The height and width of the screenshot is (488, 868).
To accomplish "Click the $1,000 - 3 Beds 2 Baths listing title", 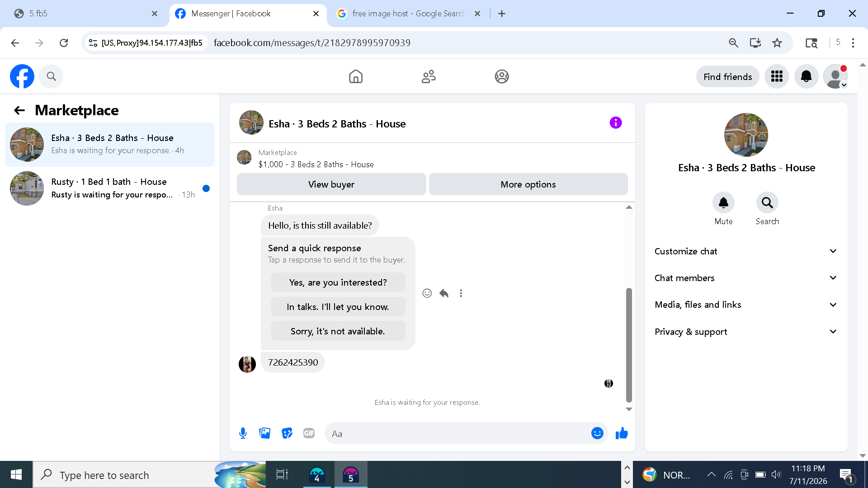I will coord(316,164).
